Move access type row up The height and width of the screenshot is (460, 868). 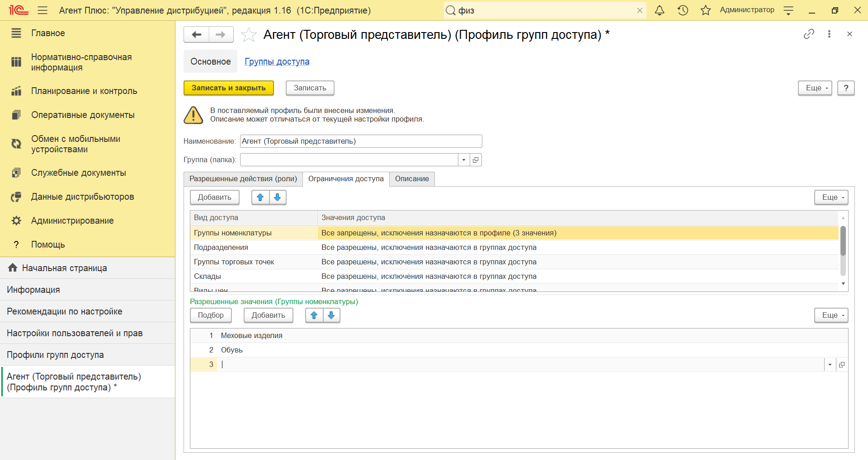(x=260, y=197)
